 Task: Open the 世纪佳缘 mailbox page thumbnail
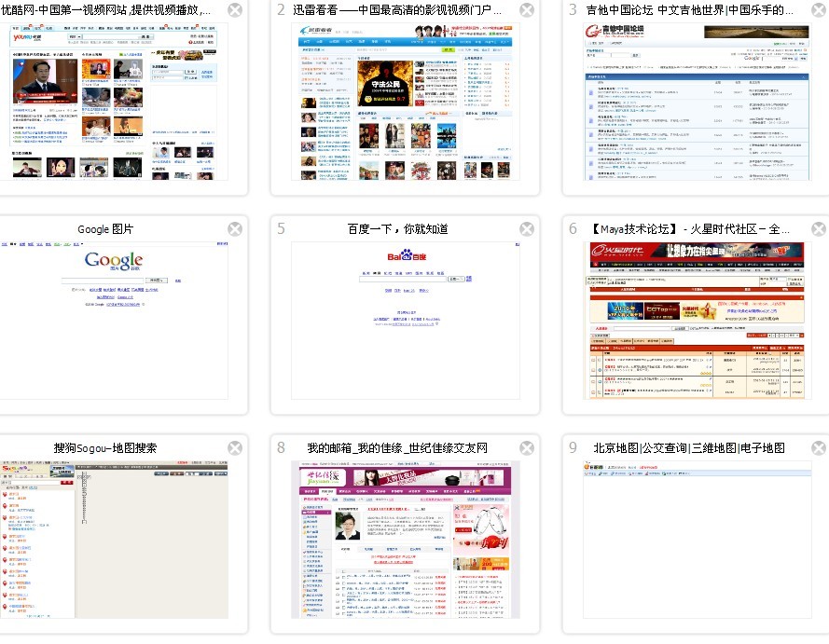tap(406, 540)
